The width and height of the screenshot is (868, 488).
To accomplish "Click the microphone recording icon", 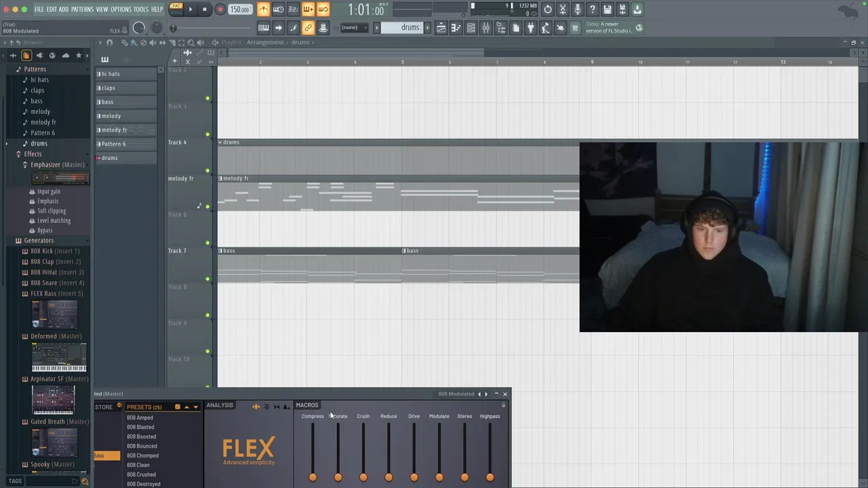I will 578,9.
